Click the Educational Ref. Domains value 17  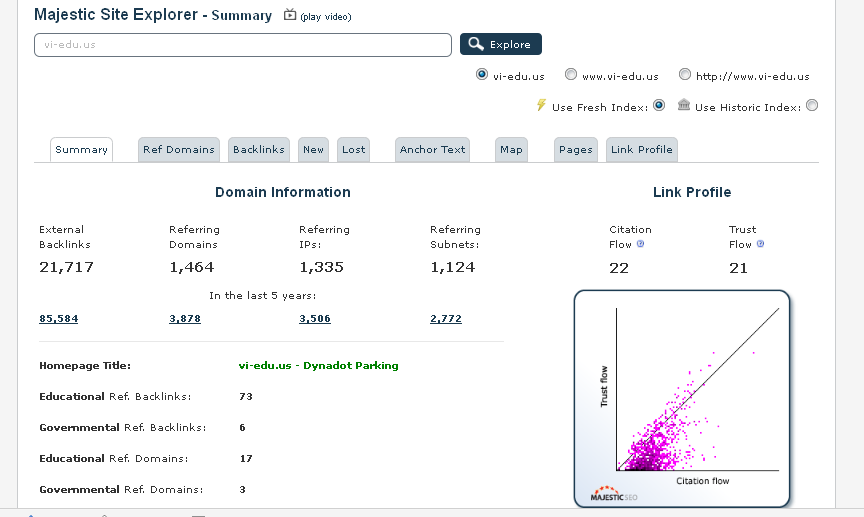point(246,459)
